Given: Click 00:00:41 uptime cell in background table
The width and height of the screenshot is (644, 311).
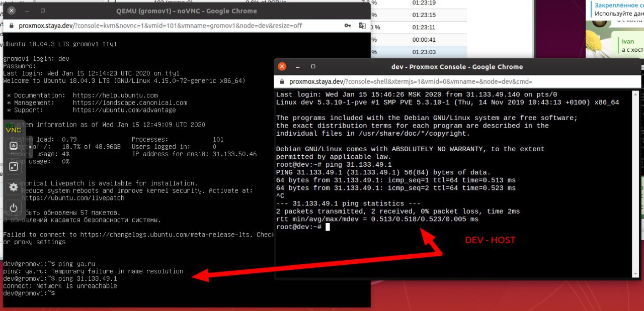Looking at the screenshot, I should (424, 40).
